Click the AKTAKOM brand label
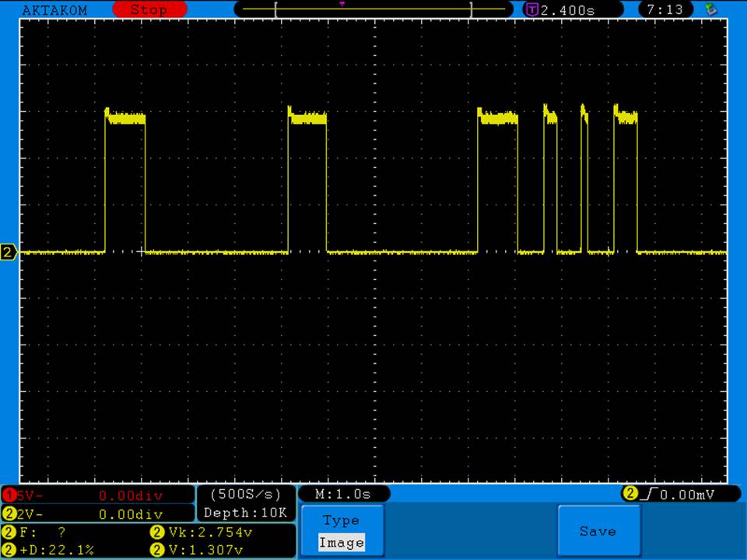747x560 pixels. click(54, 10)
